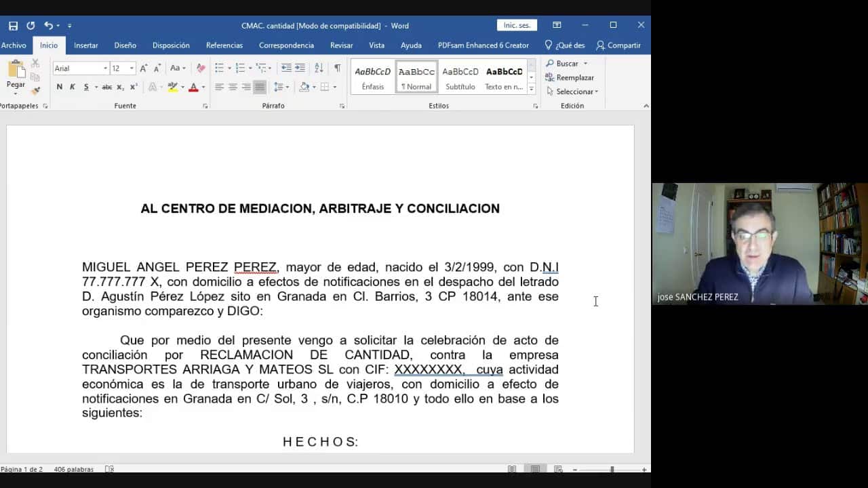
Task: Click the Paste (Pegar) clipboard icon
Action: (x=16, y=70)
